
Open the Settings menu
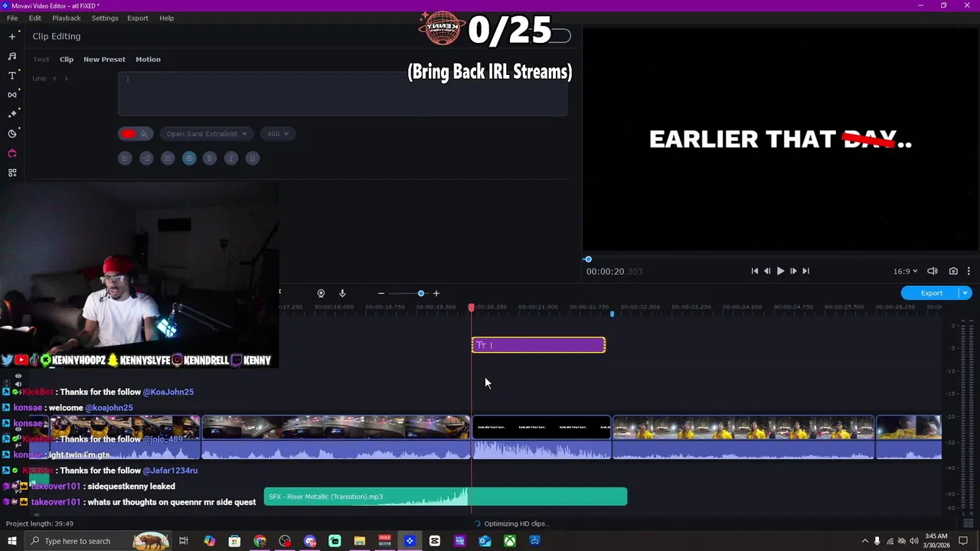105,18
